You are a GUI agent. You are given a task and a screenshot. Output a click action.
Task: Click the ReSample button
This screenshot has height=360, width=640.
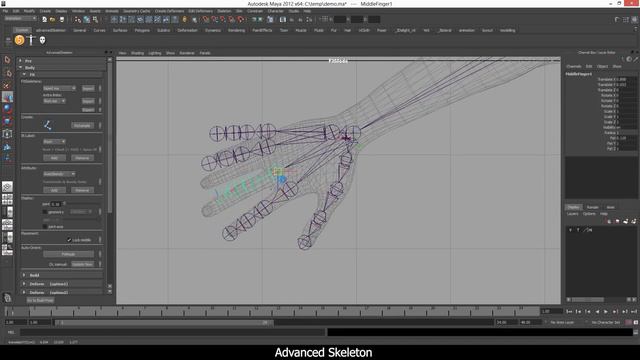point(82,125)
